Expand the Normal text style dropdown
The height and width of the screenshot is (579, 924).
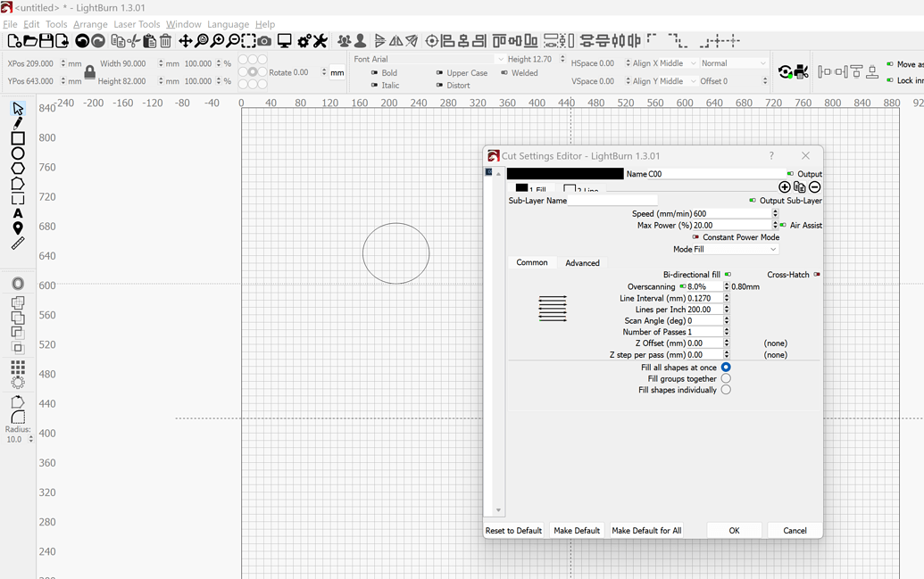(734, 63)
